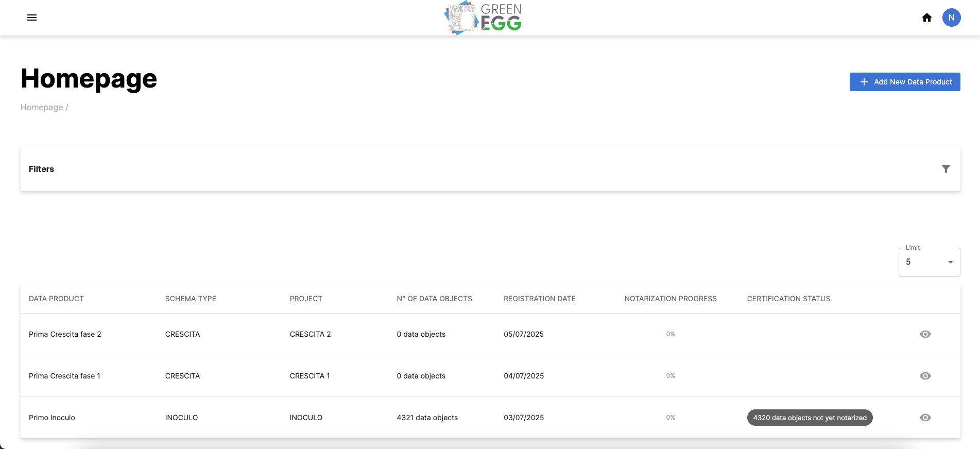Go to home via house icon

[927, 18]
